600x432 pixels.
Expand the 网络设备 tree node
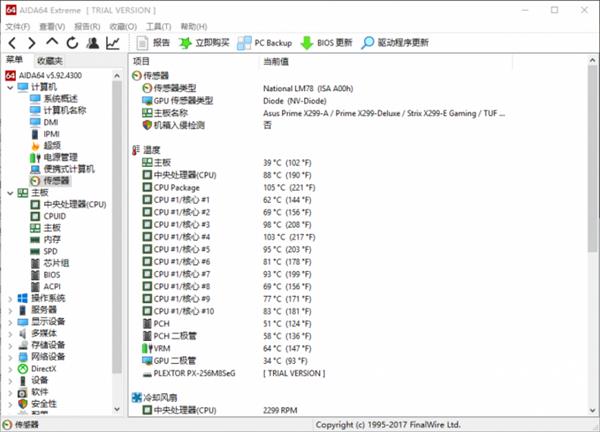click(10, 358)
